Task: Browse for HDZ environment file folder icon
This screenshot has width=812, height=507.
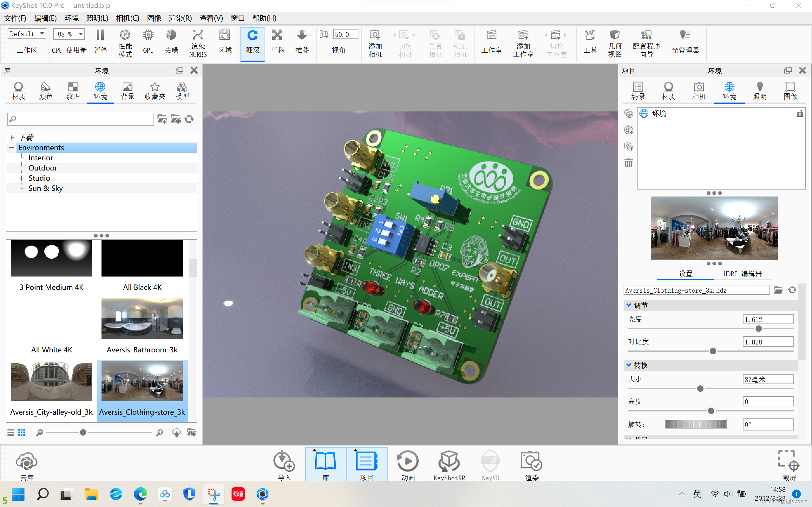Action: click(x=778, y=290)
